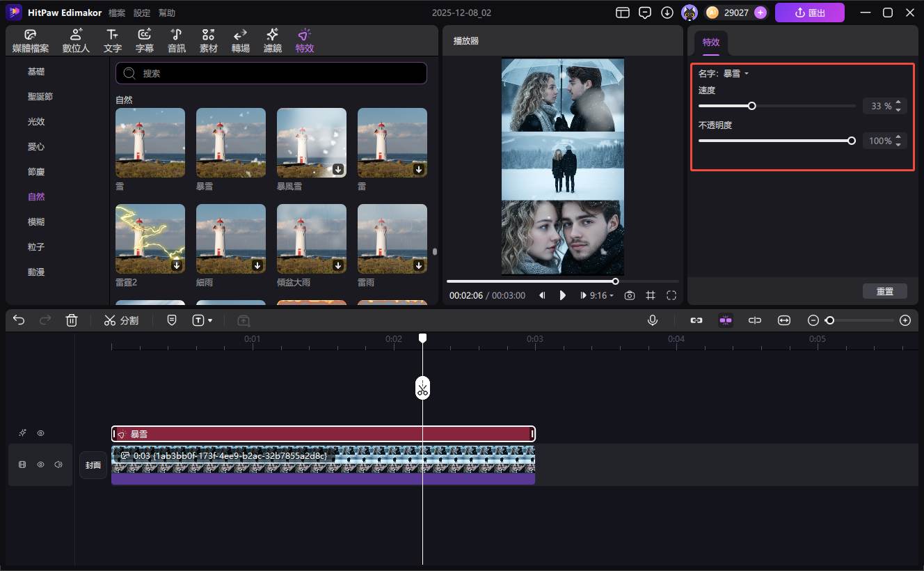The width and height of the screenshot is (924, 571).
Task: Adjust the 速度 slider handle
Action: (x=751, y=106)
